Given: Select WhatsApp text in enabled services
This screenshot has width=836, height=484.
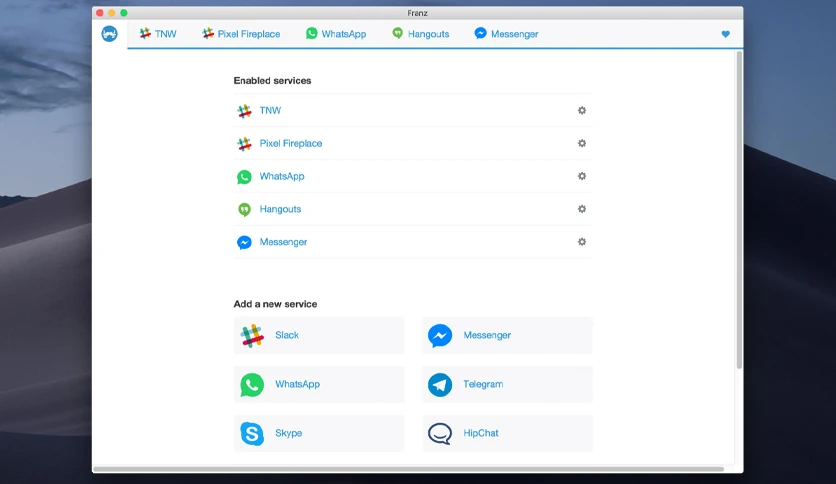Looking at the screenshot, I should click(282, 176).
